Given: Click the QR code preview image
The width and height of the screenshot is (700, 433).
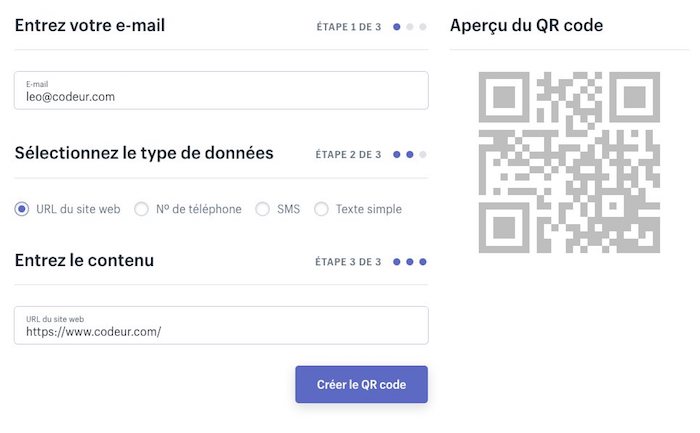Looking at the screenshot, I should click(568, 161).
